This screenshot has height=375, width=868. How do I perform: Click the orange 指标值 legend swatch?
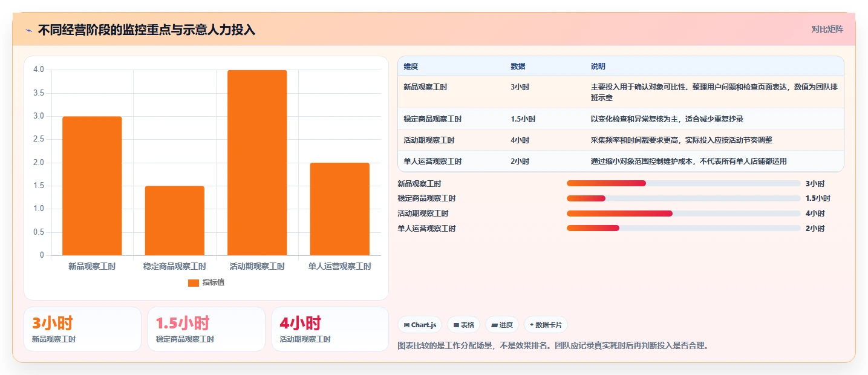pyautogui.click(x=194, y=282)
